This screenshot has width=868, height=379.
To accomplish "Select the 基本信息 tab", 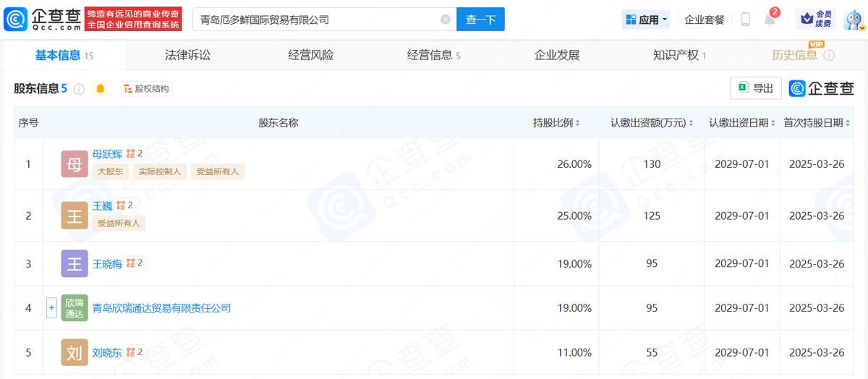I will [64, 55].
